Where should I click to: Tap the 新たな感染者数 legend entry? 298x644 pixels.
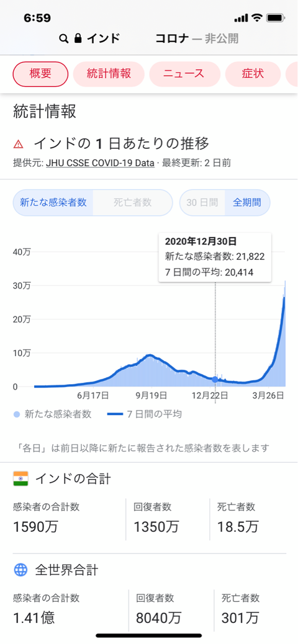52,414
